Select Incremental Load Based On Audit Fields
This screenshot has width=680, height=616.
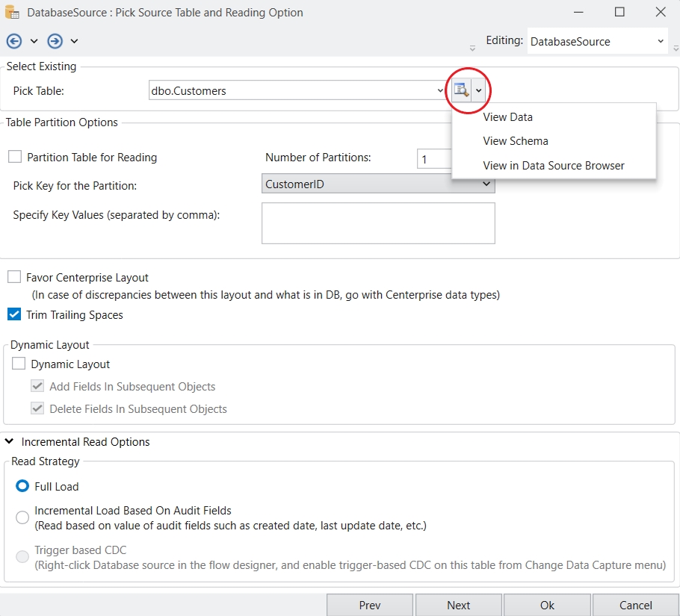coord(22,517)
